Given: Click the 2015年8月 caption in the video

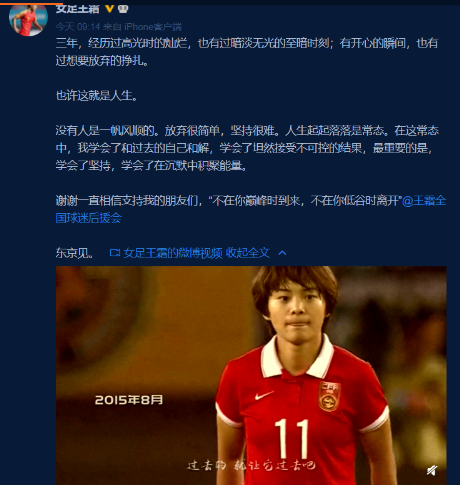Looking at the screenshot, I should point(129,400).
